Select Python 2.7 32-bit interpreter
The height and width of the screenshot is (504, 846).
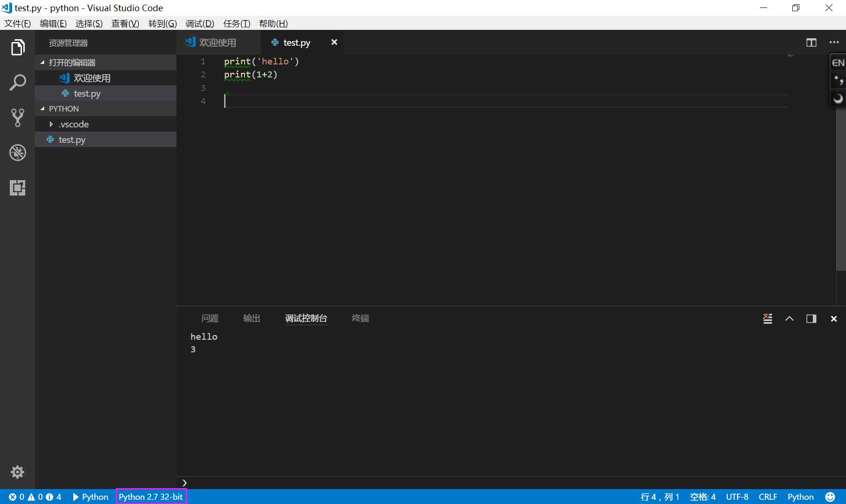151,497
